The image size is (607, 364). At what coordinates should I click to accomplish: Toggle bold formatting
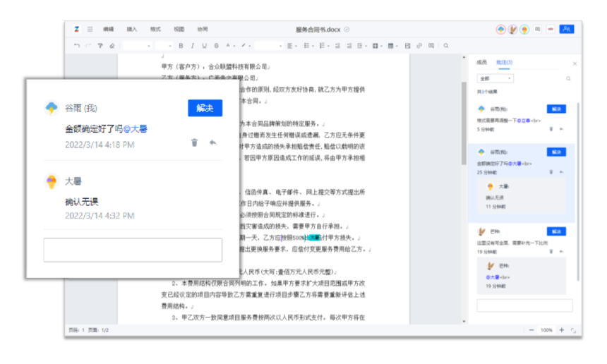(181, 46)
